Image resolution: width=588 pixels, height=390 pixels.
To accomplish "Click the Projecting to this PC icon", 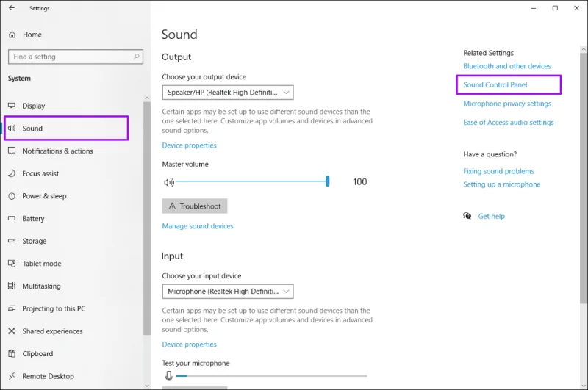I will (x=12, y=308).
